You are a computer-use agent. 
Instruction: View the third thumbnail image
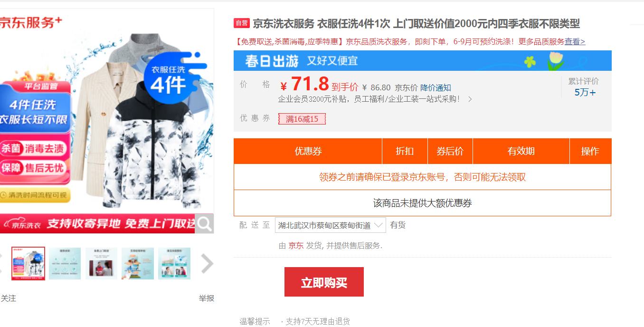[x=102, y=263]
